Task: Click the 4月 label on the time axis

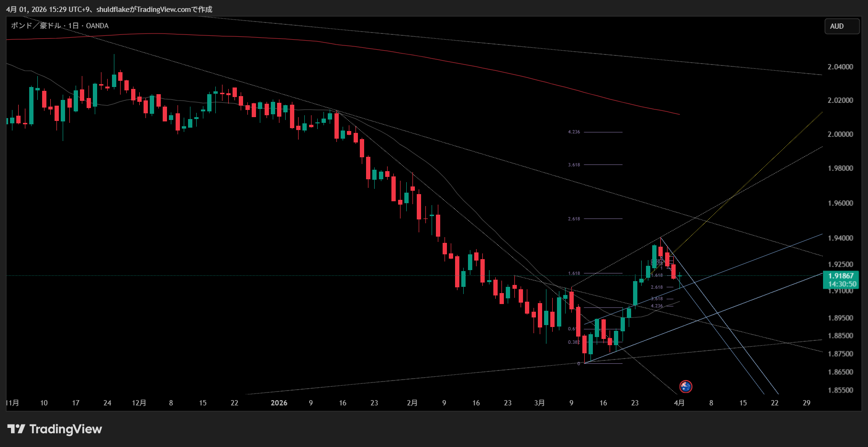Action: pyautogui.click(x=679, y=403)
